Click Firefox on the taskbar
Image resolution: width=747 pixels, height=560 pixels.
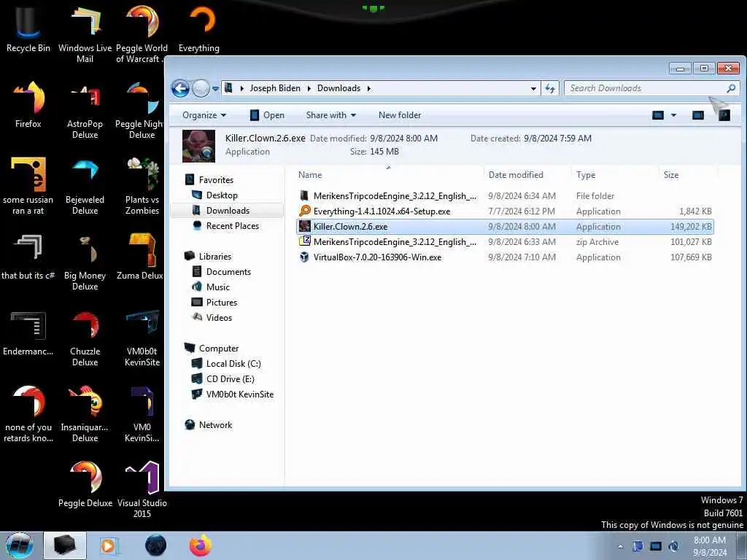click(201, 545)
